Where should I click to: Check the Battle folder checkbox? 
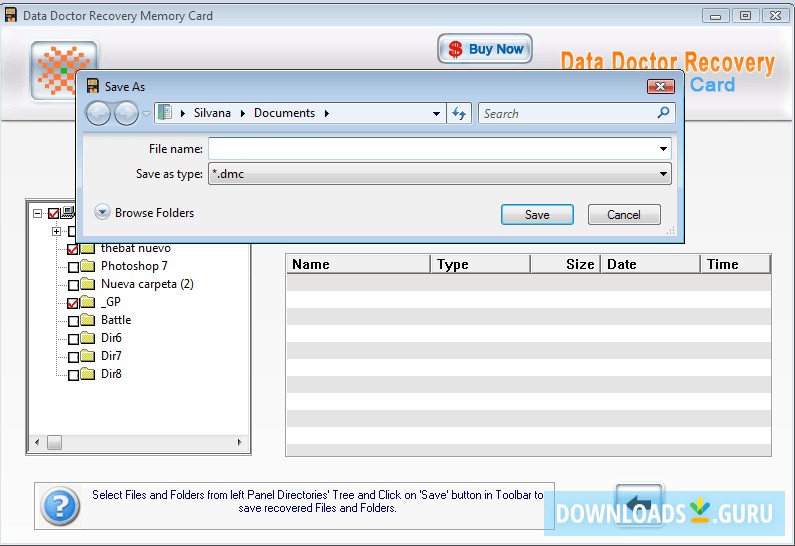pyautogui.click(x=73, y=321)
